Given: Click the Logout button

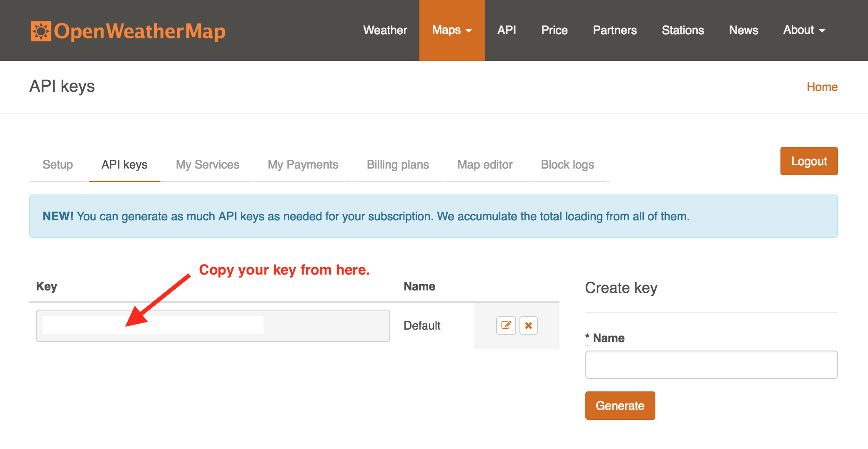Looking at the screenshot, I should tap(809, 161).
